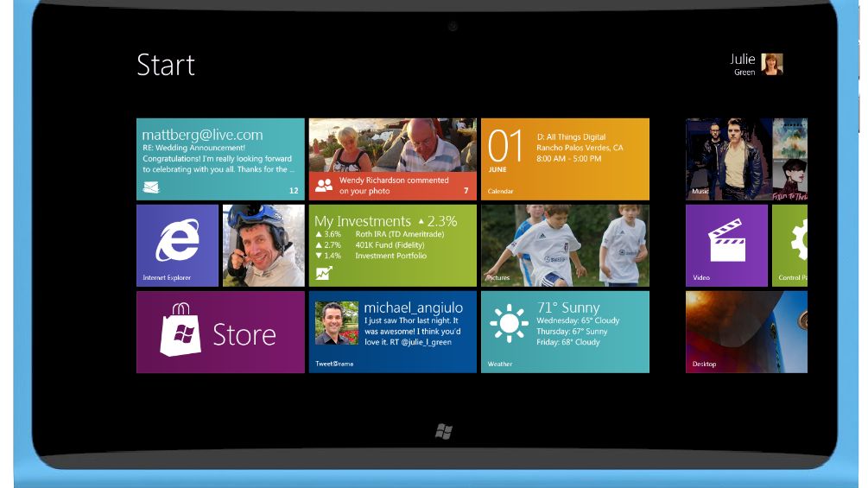This screenshot has width=868, height=488.
Task: Click 'D: All Things Digital' event text
Action: coord(571,136)
